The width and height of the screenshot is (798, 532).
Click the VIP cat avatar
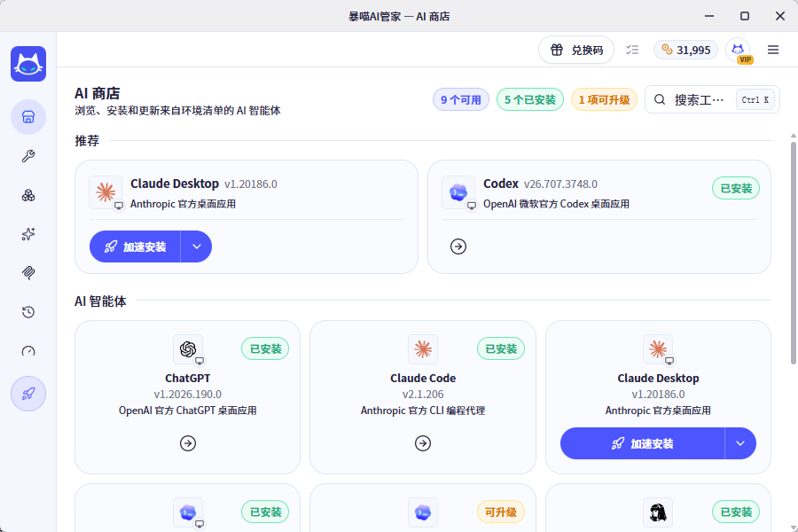(738, 50)
